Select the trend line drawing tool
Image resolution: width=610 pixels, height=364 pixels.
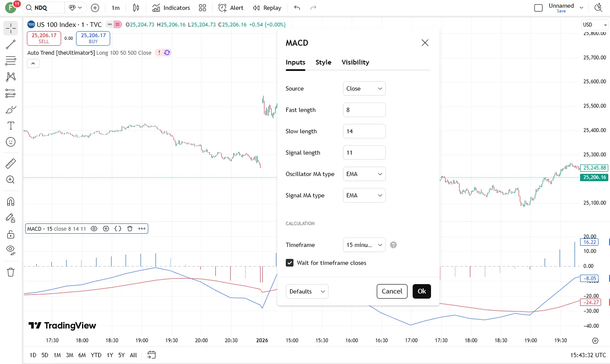(11, 44)
